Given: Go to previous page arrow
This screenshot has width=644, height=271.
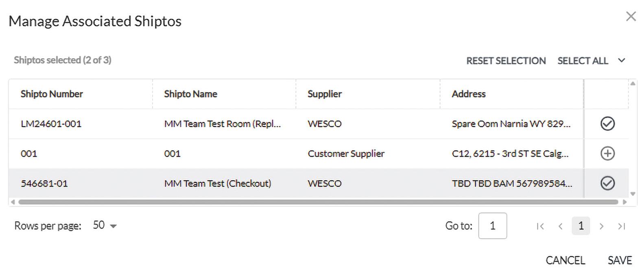Looking at the screenshot, I should [x=561, y=226].
